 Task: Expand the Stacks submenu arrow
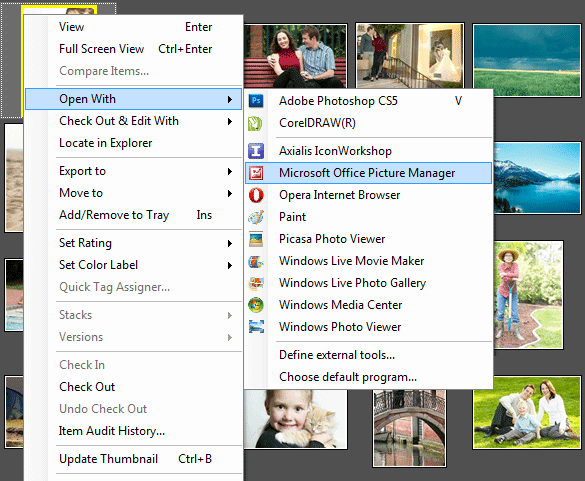pyautogui.click(x=230, y=315)
